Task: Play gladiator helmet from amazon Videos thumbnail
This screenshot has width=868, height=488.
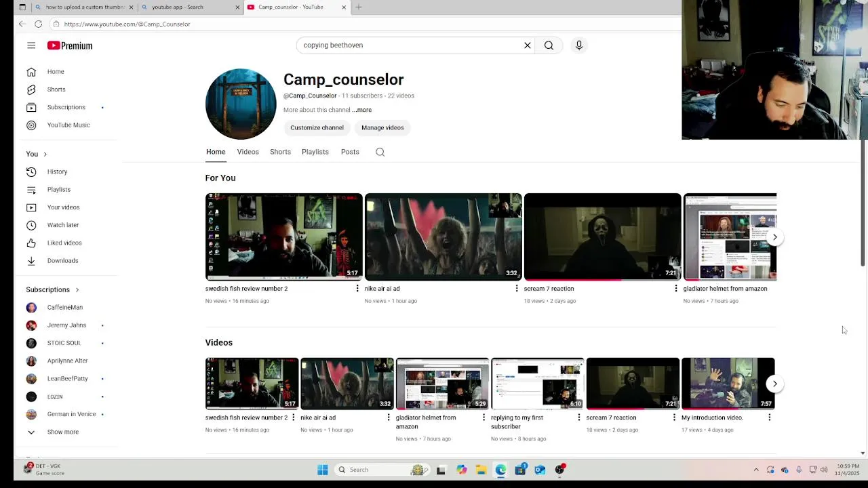Action: pos(442,384)
